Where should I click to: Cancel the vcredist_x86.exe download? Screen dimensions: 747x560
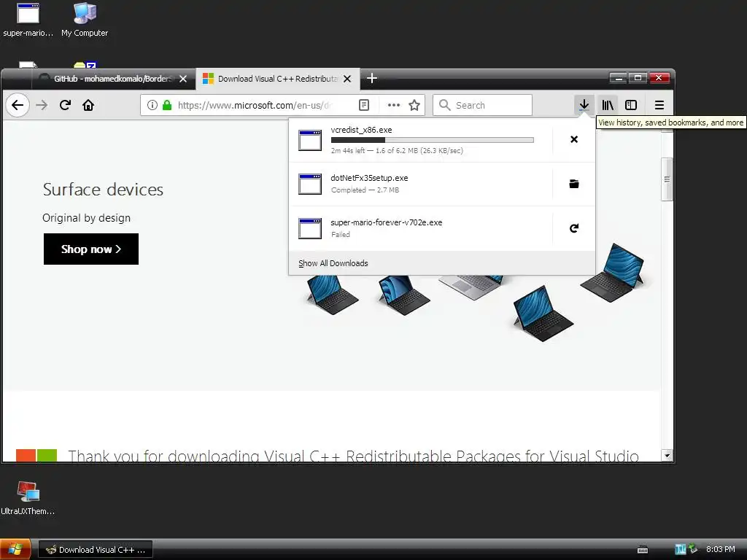(x=574, y=139)
